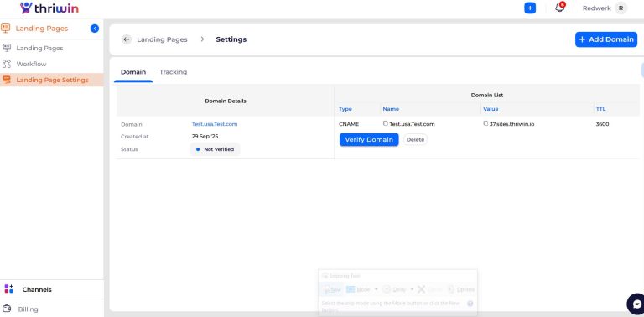Viewport: 644px width, 317px height.
Task: Click the Settings breadcrumb title
Action: pyautogui.click(x=231, y=39)
